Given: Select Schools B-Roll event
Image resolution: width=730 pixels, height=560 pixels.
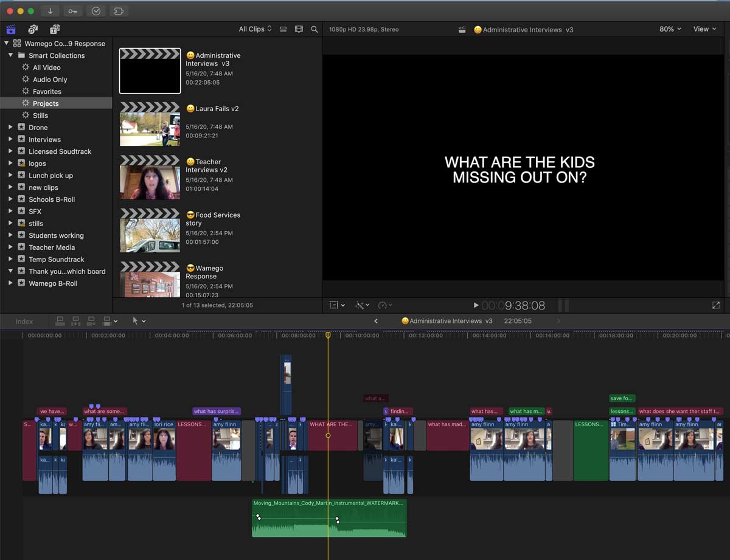Looking at the screenshot, I should pyautogui.click(x=52, y=199).
